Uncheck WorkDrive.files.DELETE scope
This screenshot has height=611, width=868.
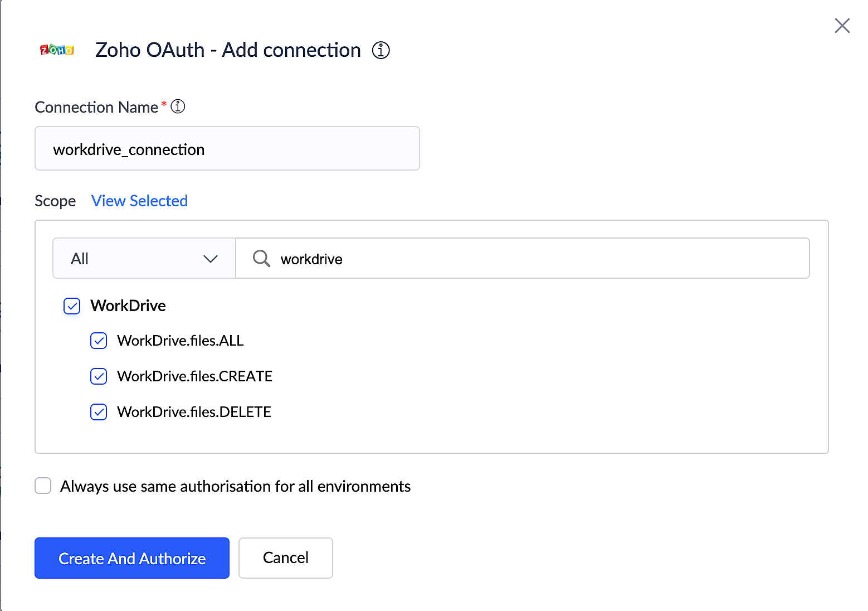coord(99,412)
